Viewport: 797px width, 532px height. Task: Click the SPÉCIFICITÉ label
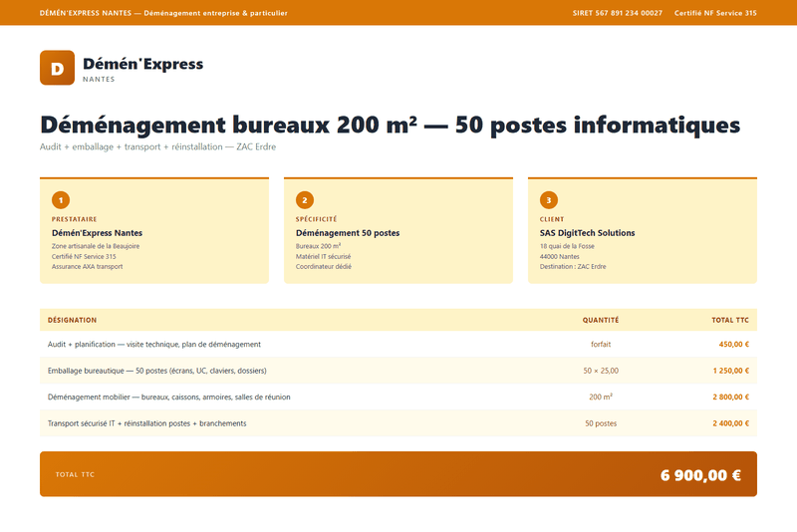point(316,219)
